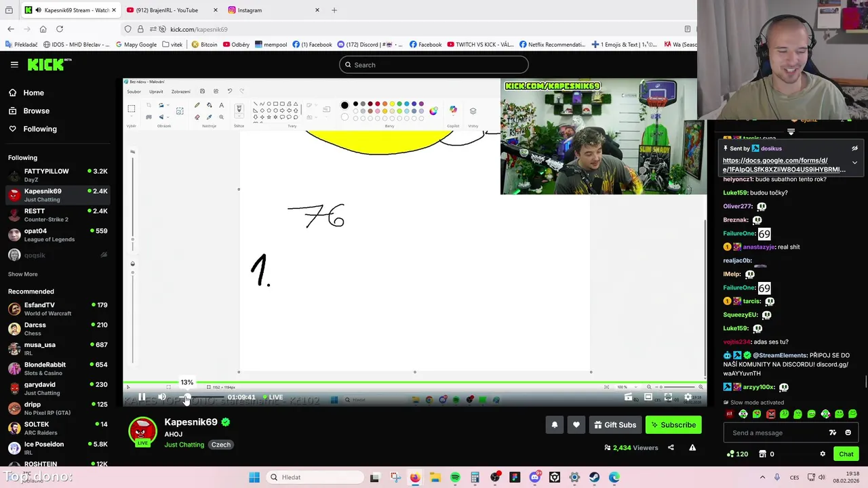868x488 pixels.
Task: Open the Bitcoin bookmark
Action: click(204, 45)
